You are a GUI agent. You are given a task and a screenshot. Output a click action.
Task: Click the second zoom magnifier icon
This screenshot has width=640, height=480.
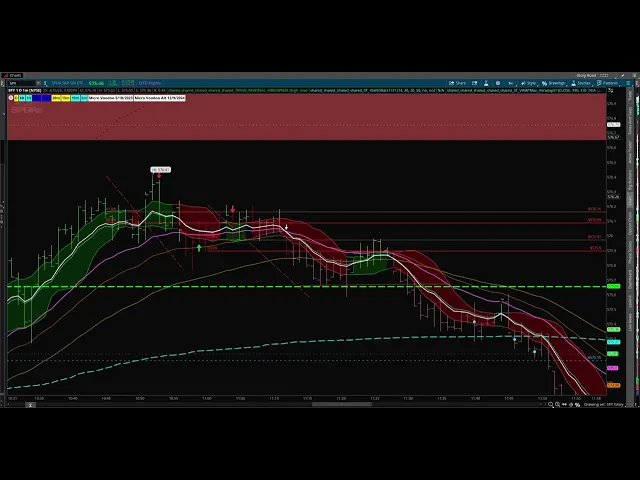[558, 404]
